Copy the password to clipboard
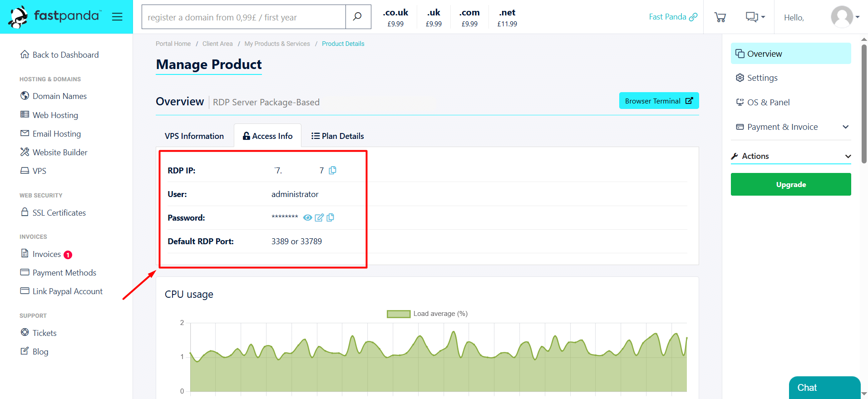The image size is (868, 399). tap(330, 218)
